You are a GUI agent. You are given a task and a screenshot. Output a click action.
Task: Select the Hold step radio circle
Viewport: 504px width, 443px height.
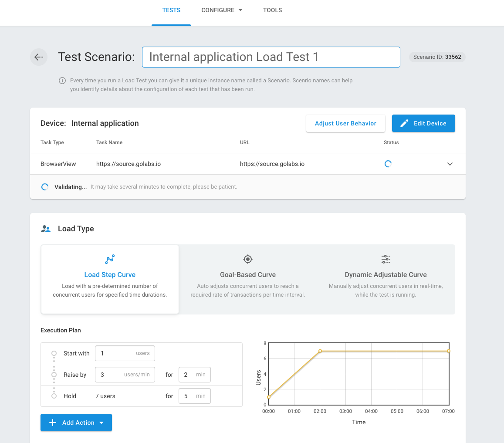(x=54, y=396)
